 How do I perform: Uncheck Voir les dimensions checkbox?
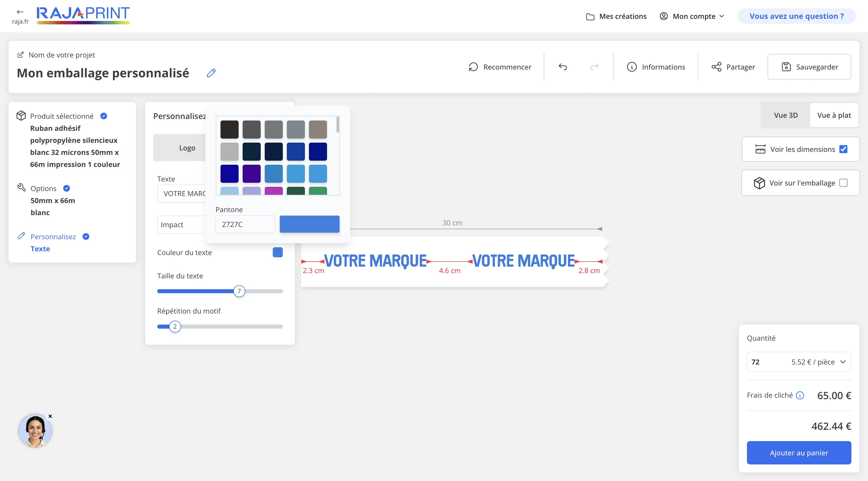[x=843, y=149]
